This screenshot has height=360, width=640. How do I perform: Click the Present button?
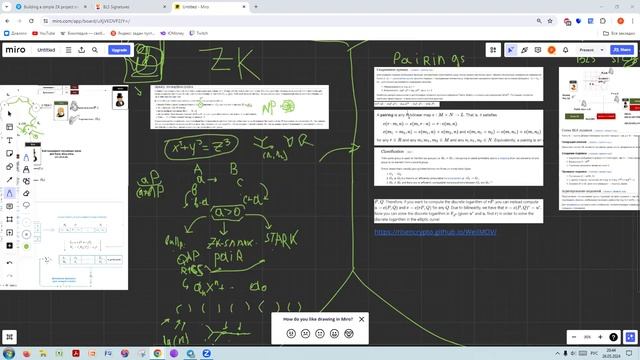(x=587, y=50)
